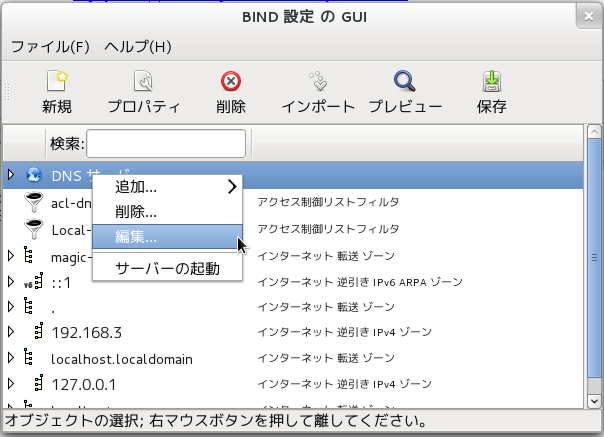Click アクセス制御リストフィルタ text on Local- row
604x437 pixels.
coord(328,229)
